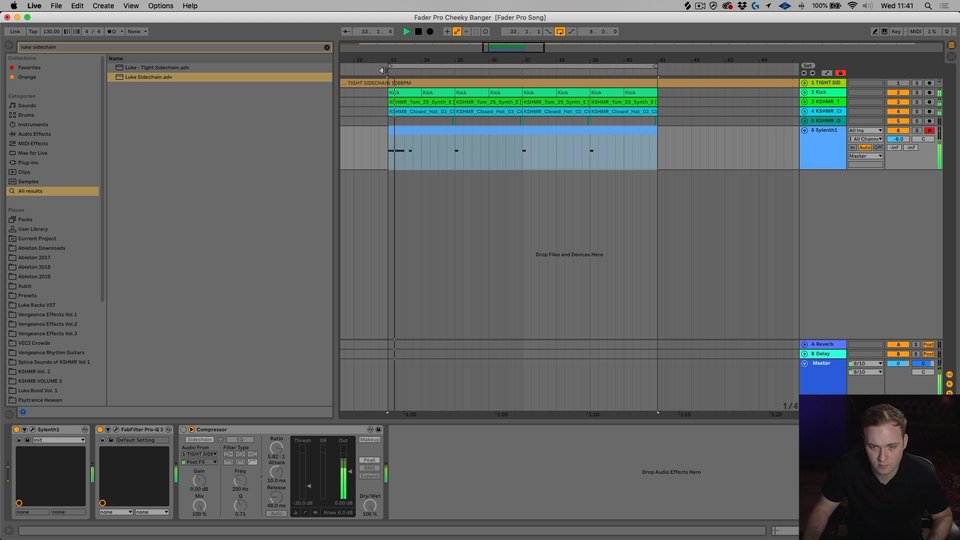This screenshot has width=960, height=540.
Task: Open the Current Project folder
Action: (37, 239)
